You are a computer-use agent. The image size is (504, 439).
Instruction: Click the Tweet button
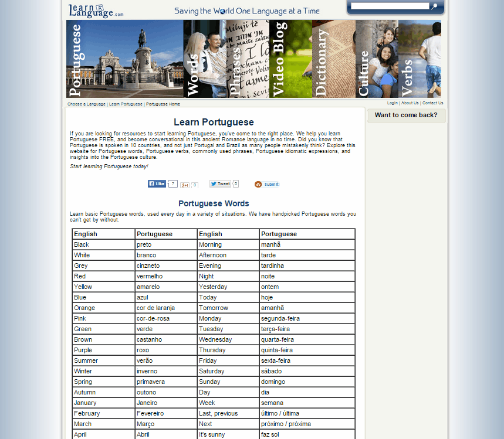pyautogui.click(x=220, y=183)
